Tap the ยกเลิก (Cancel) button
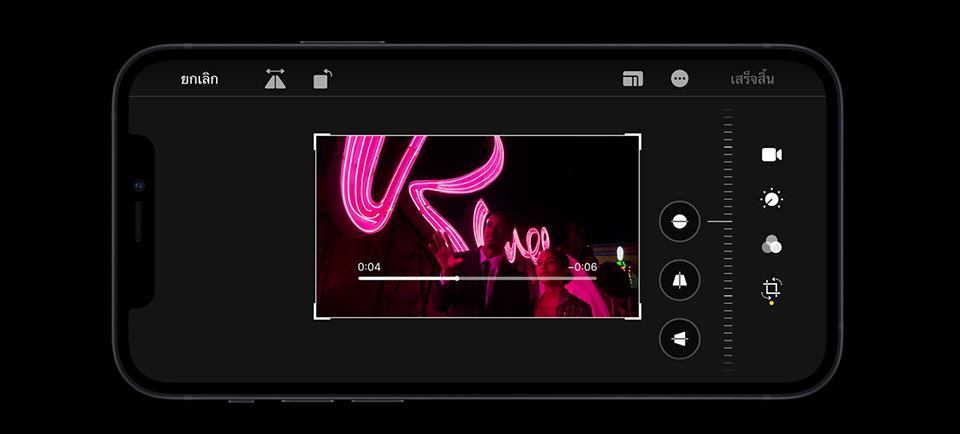 point(199,79)
